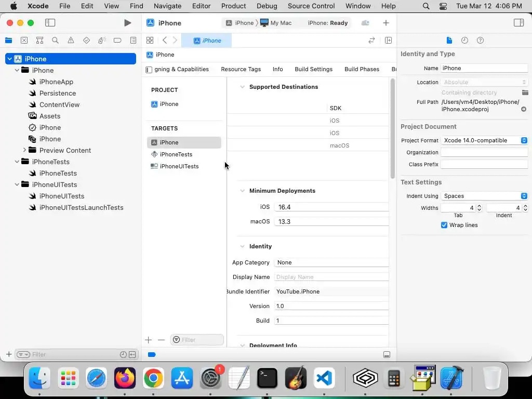The width and height of the screenshot is (532, 399).
Task: Open ContentView in the navigator
Action: [59, 104]
